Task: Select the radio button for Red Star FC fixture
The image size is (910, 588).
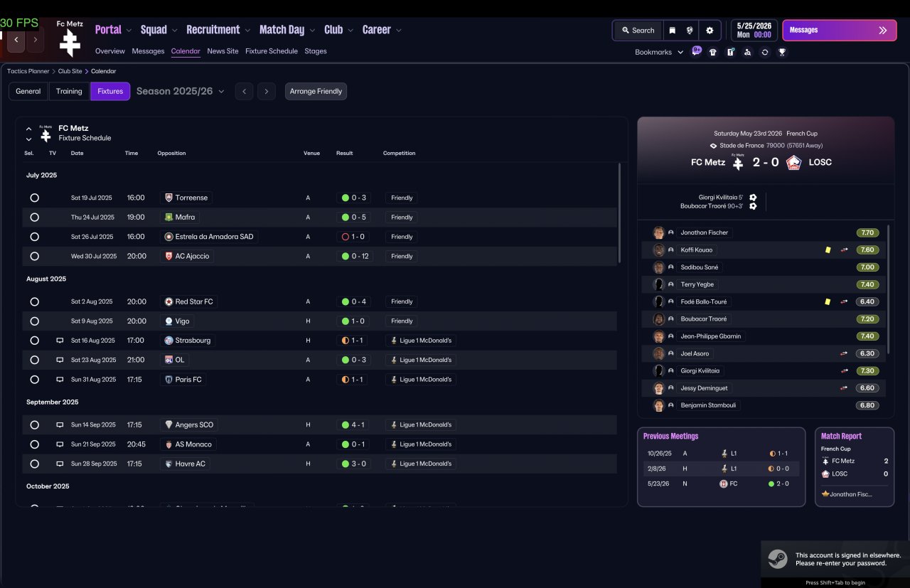Action: pos(34,301)
